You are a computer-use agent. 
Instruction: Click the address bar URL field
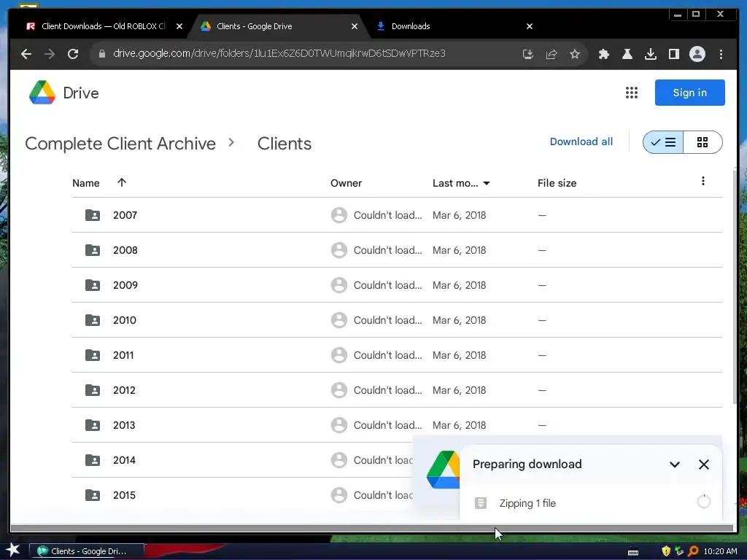[279, 53]
